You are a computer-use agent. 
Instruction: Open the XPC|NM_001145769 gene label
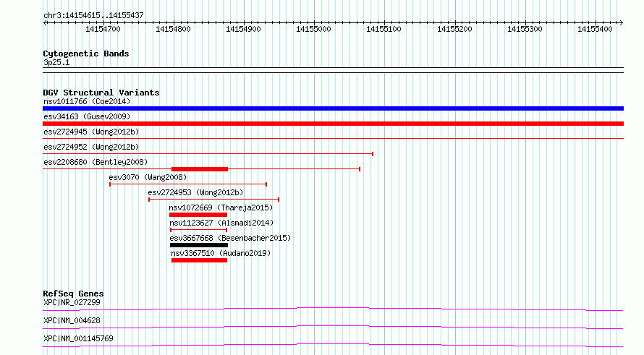pos(78,338)
